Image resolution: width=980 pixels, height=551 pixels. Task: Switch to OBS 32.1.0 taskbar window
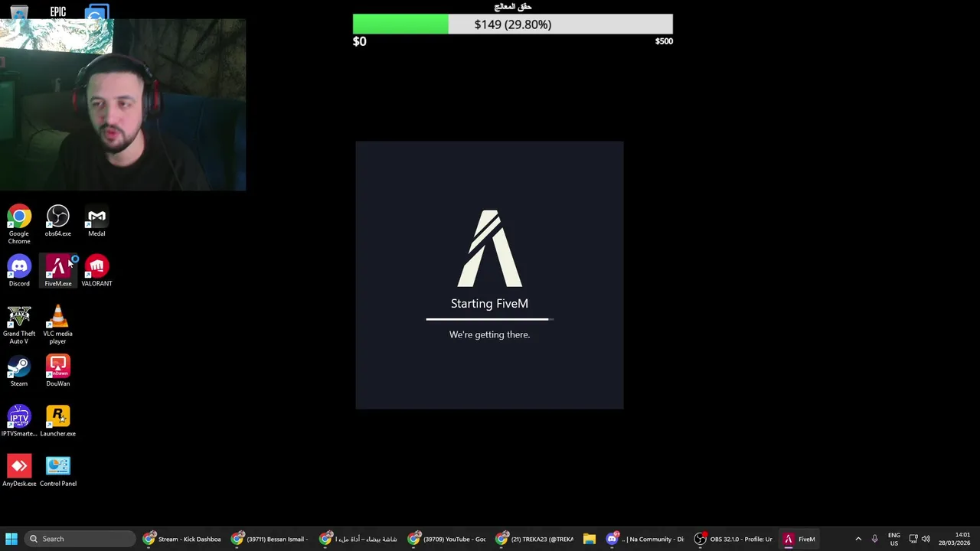pos(733,539)
